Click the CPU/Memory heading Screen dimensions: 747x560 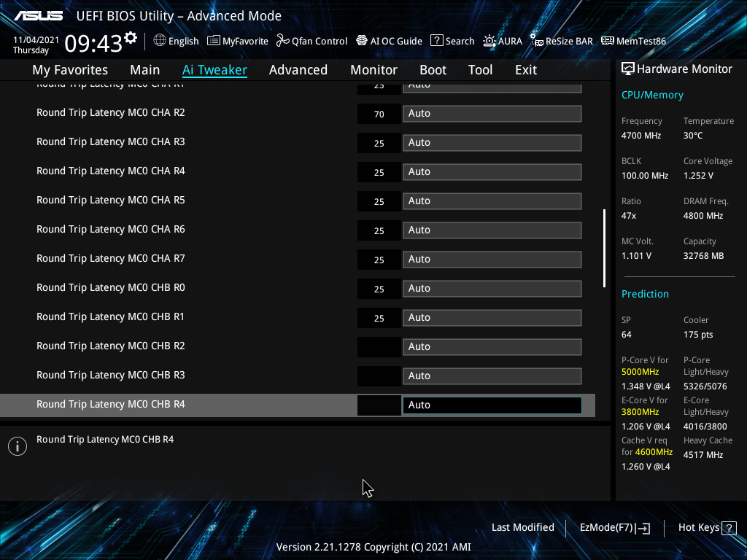point(652,95)
